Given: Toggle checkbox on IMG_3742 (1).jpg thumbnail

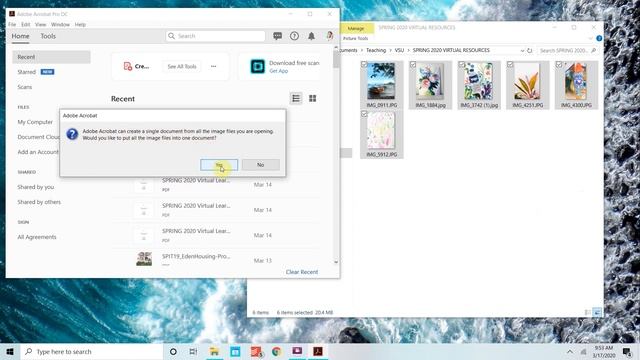Looking at the screenshot, I should (462, 64).
